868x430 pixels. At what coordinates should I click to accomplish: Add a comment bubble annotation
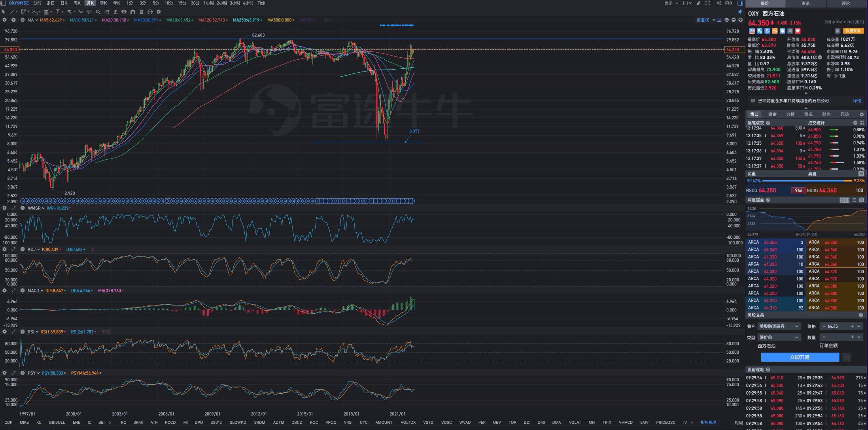[89, 12]
